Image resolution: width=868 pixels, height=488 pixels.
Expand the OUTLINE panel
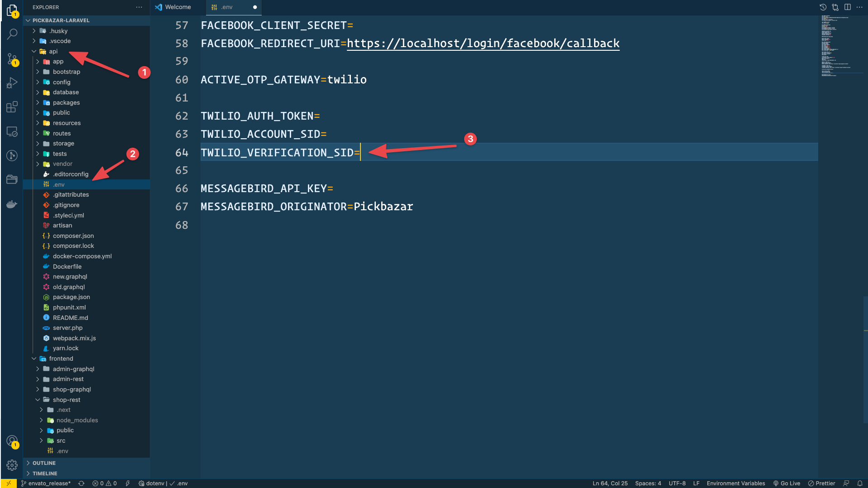click(x=86, y=463)
